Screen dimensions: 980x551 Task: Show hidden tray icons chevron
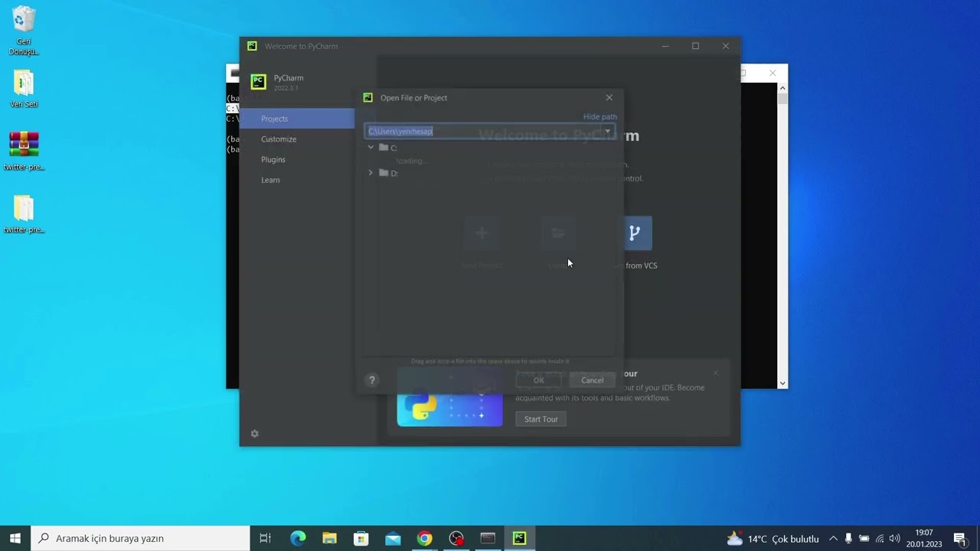click(x=833, y=538)
